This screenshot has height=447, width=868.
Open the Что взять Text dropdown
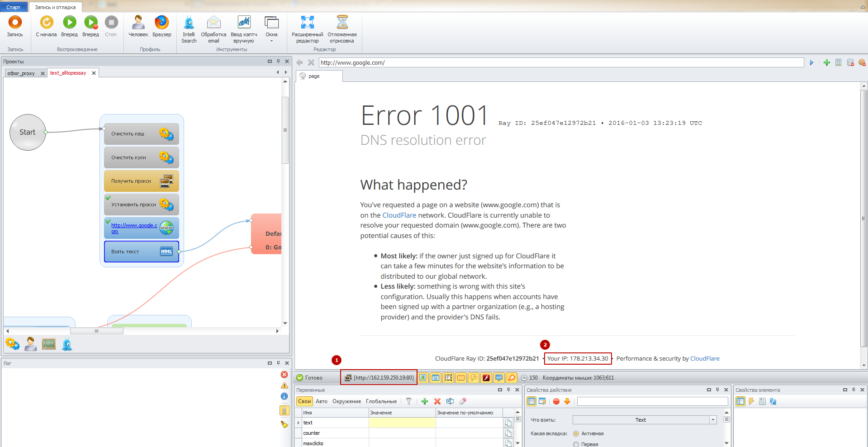click(x=645, y=420)
